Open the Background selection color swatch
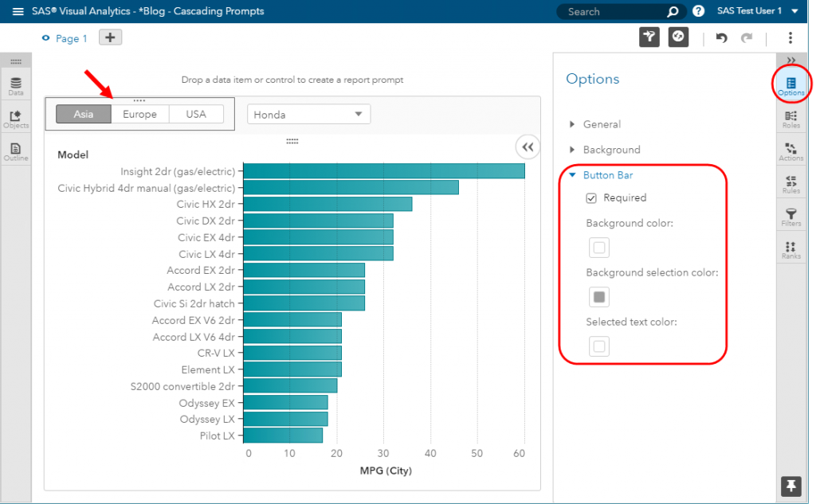816x504 pixels. (599, 297)
